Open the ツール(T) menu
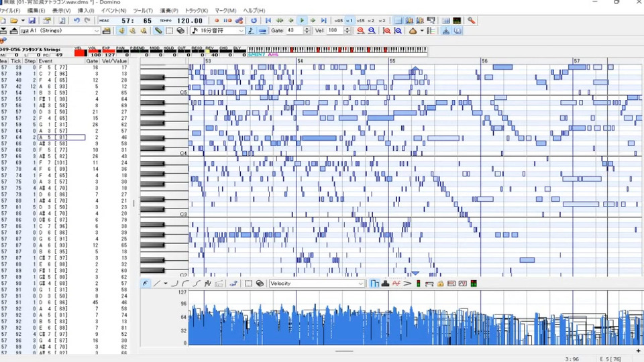 pyautogui.click(x=143, y=11)
